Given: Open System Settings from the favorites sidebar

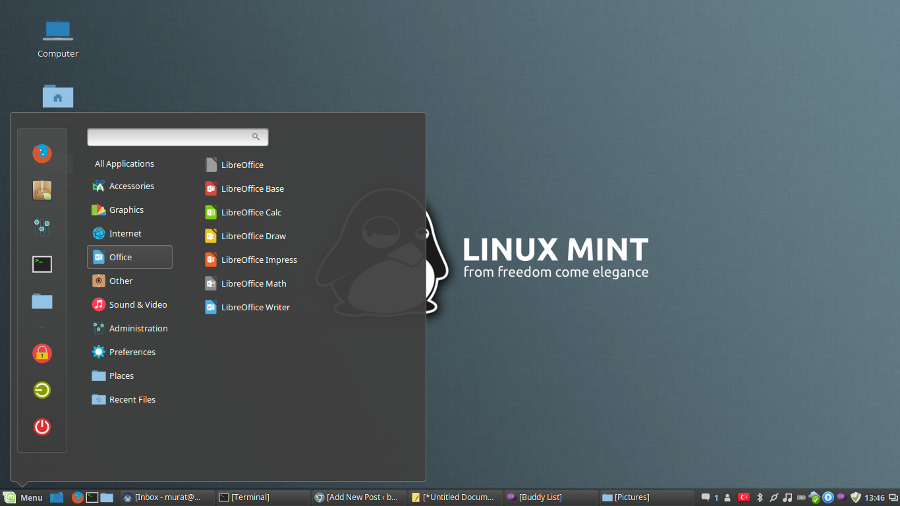Looking at the screenshot, I should click(x=42, y=228).
